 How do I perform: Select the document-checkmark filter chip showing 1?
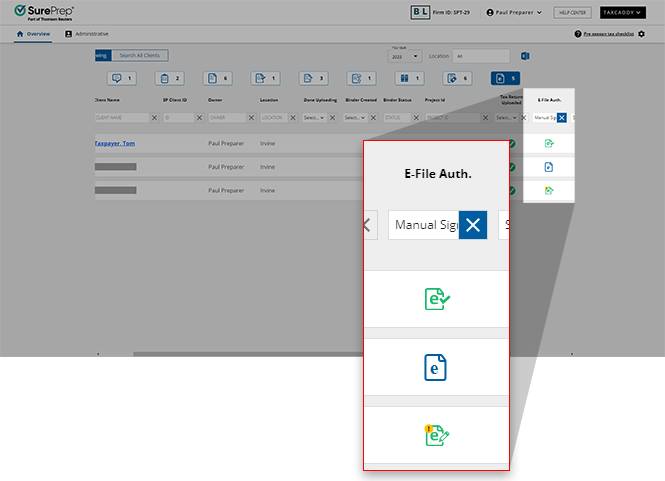[265, 78]
